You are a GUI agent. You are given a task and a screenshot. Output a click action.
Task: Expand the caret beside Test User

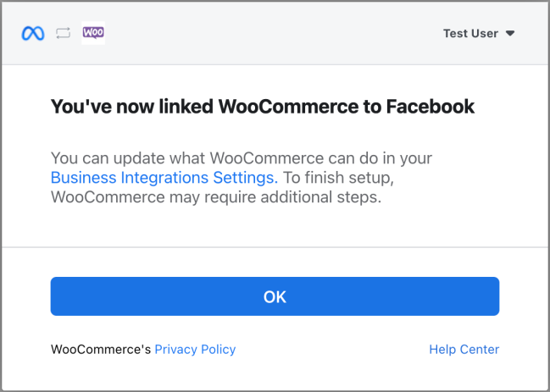[510, 34]
